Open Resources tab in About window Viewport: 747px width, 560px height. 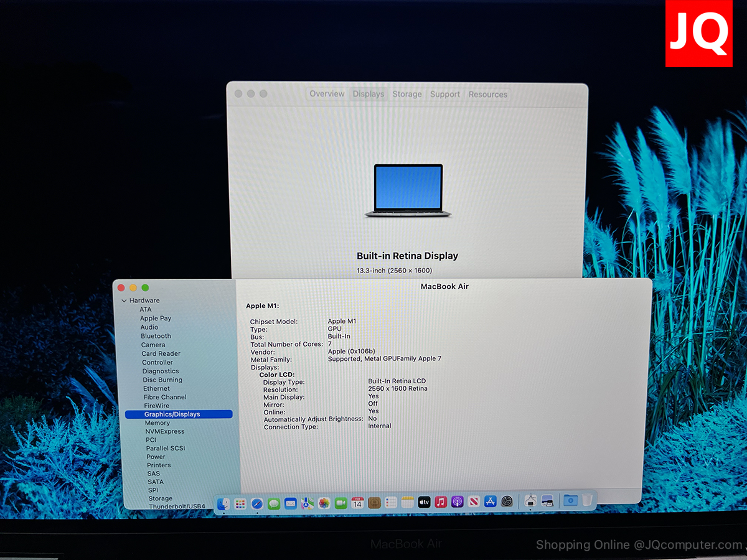coord(488,95)
